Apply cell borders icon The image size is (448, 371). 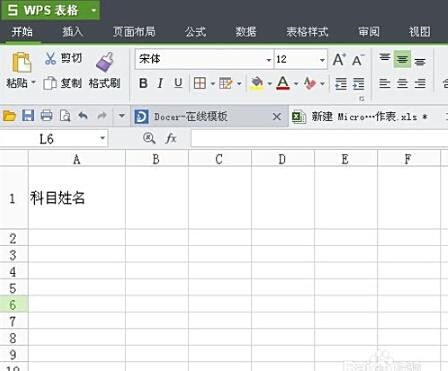point(200,83)
